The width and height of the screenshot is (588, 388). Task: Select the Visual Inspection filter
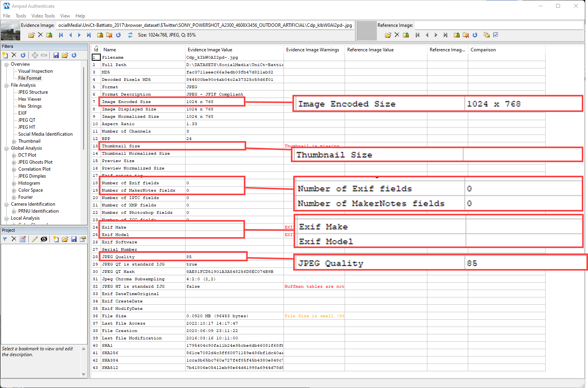pos(35,71)
